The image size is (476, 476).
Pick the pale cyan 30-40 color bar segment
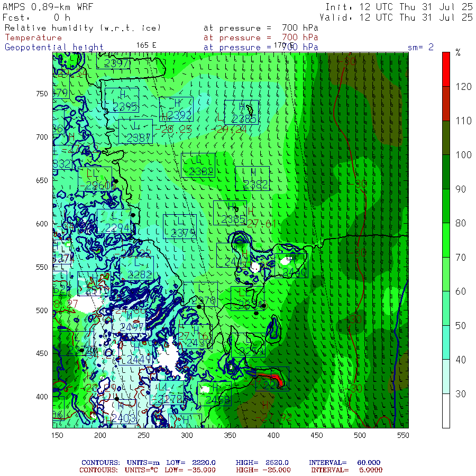tap(446, 377)
